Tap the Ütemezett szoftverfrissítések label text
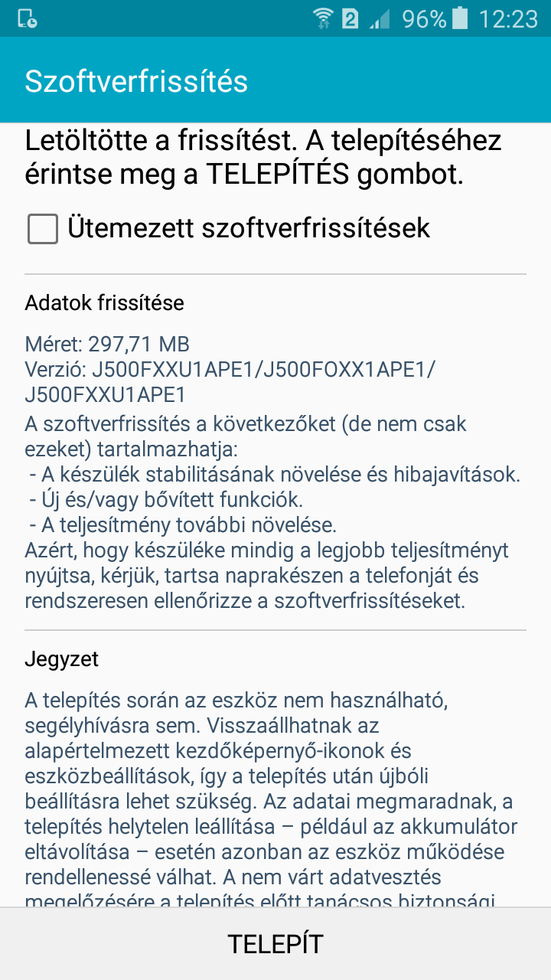The width and height of the screenshot is (551, 980). click(249, 227)
